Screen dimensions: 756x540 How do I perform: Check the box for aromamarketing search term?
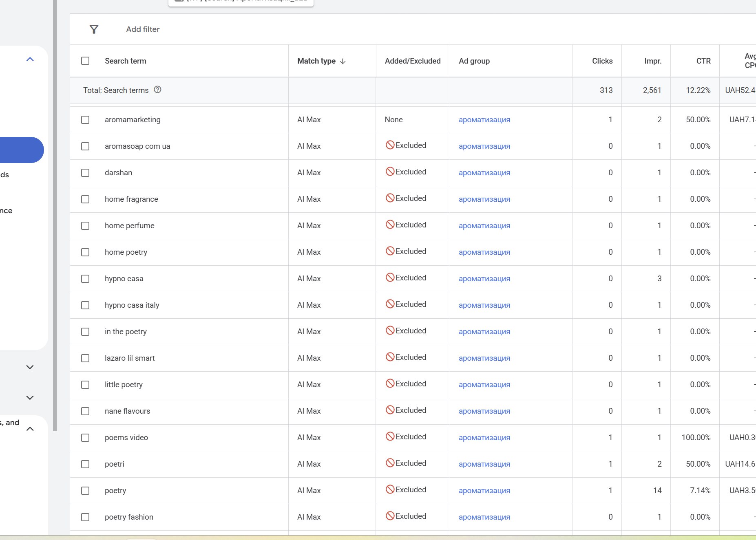[x=85, y=120]
